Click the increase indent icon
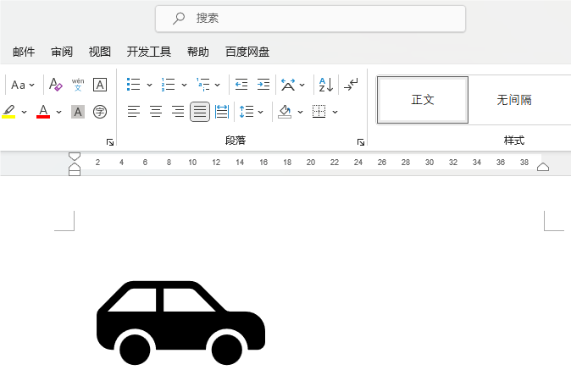571x392 pixels. [263, 85]
